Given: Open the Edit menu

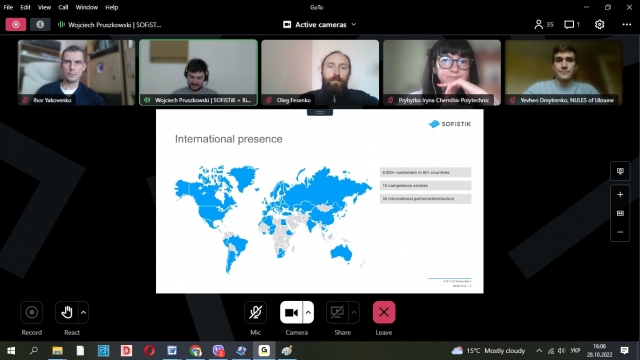Looking at the screenshot, I should (25, 7).
